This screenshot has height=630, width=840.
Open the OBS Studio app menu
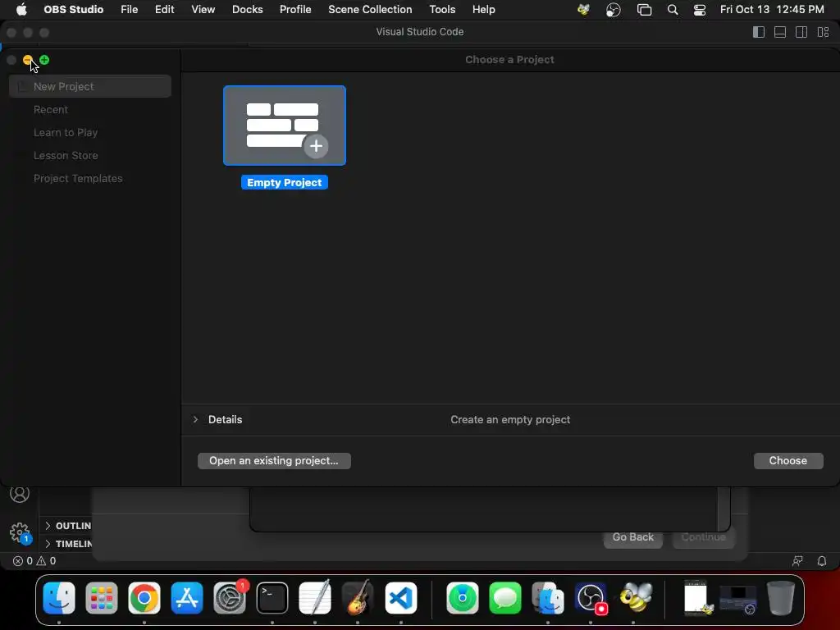(73, 10)
